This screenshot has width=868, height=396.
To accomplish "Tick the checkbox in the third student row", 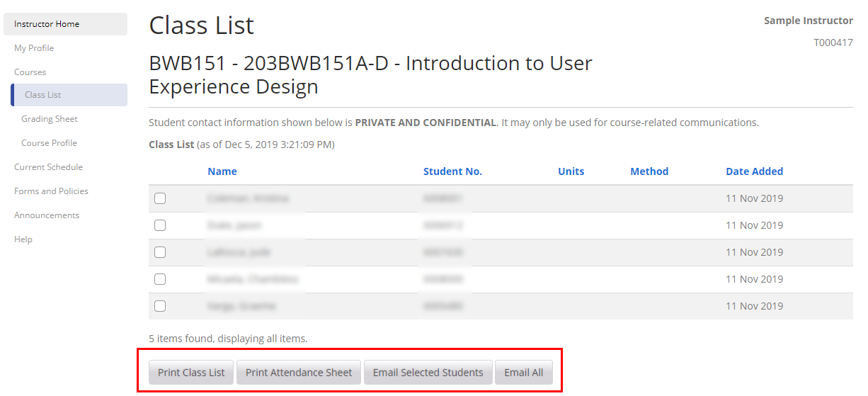I will [x=160, y=252].
